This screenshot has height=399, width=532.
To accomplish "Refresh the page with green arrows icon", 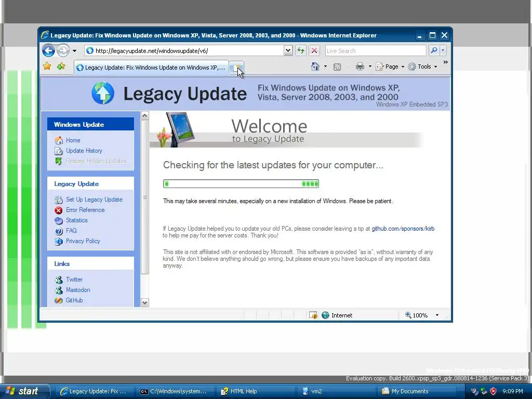I will pyautogui.click(x=301, y=51).
